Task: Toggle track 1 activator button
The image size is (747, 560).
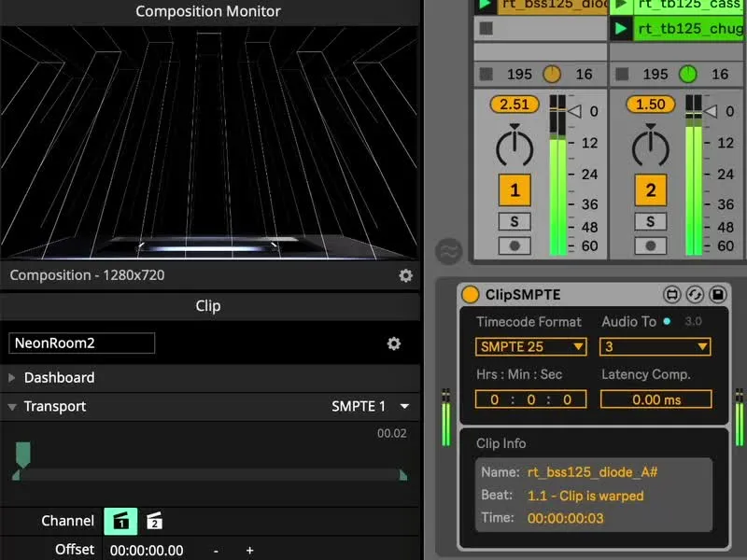Action: click(x=514, y=190)
